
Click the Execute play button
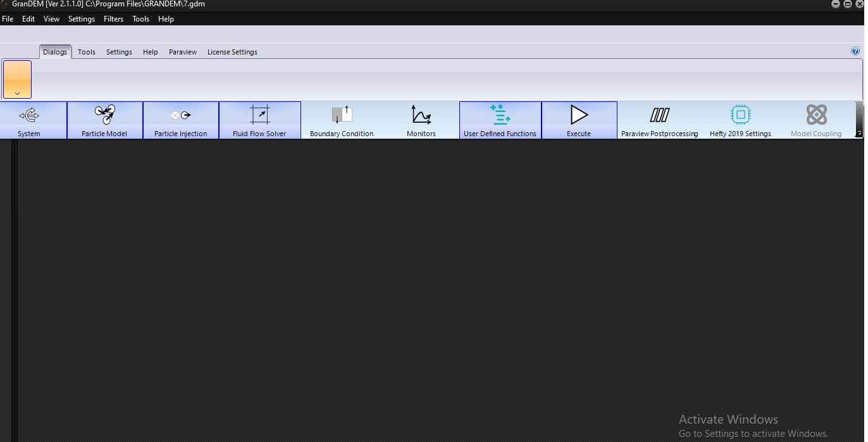point(579,120)
